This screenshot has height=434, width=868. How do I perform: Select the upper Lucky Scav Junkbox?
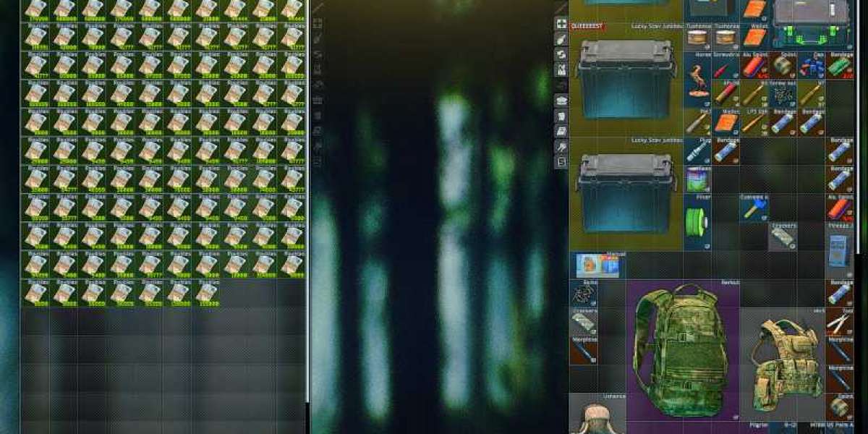coord(626,78)
